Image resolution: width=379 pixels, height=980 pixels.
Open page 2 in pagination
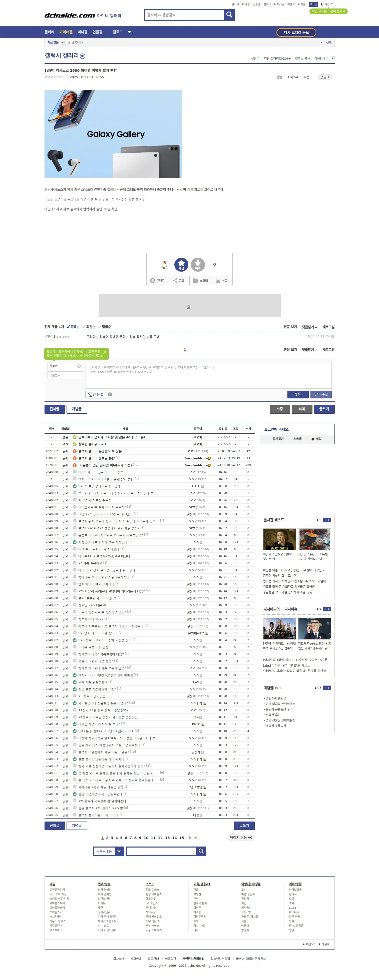107,838
